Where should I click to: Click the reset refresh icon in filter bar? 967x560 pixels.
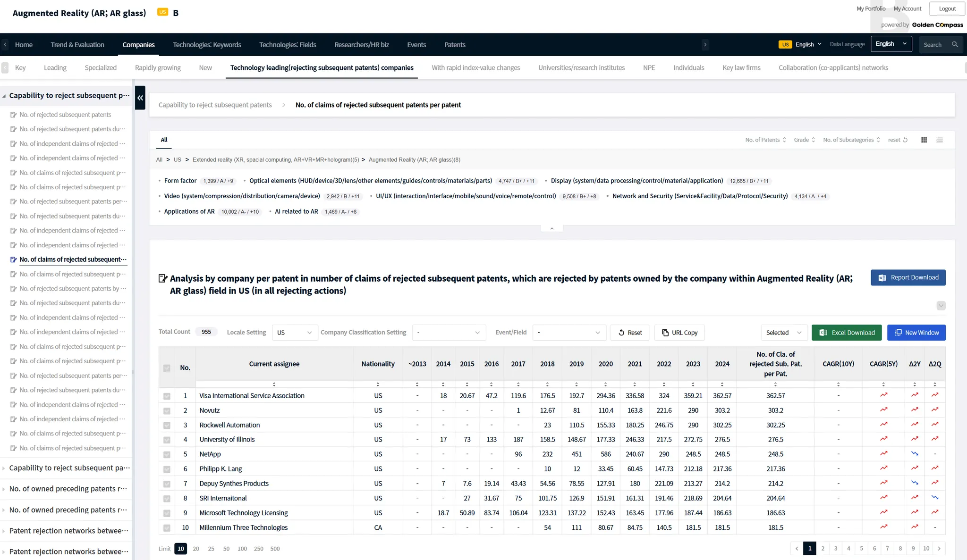point(905,140)
